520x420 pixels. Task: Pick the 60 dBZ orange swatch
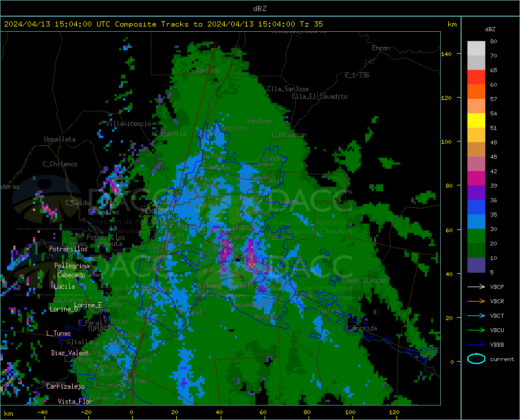click(x=476, y=92)
